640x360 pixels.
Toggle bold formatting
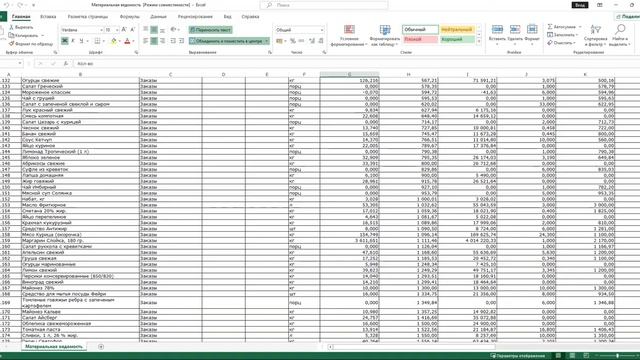pos(64,41)
